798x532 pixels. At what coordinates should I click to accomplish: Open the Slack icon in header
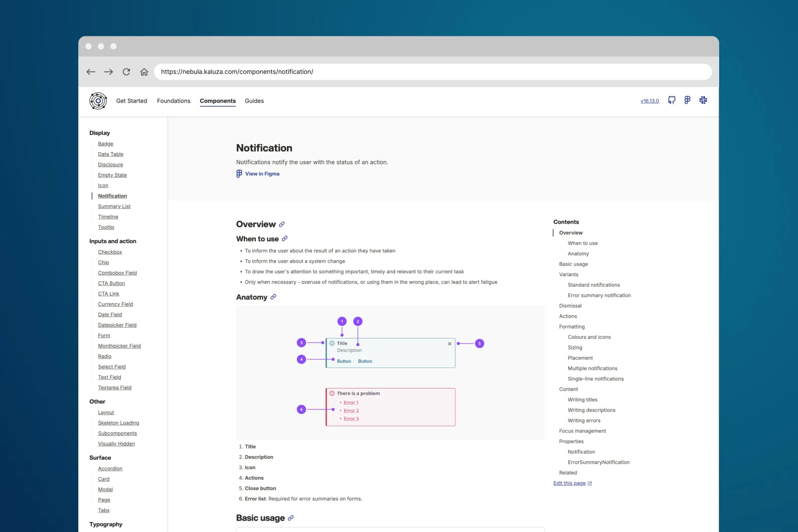[x=703, y=100]
